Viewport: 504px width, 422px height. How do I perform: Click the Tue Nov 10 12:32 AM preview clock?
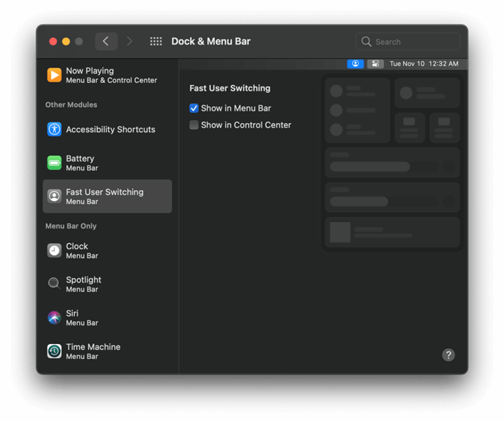(x=424, y=64)
